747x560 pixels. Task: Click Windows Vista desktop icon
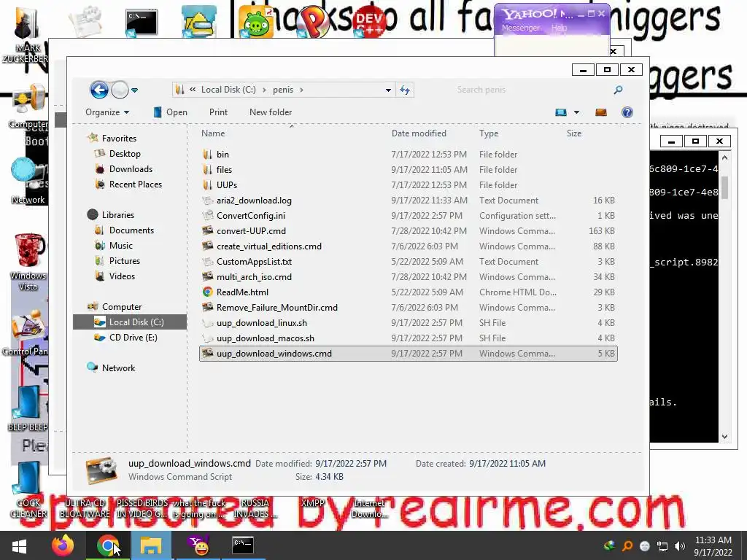[28, 262]
